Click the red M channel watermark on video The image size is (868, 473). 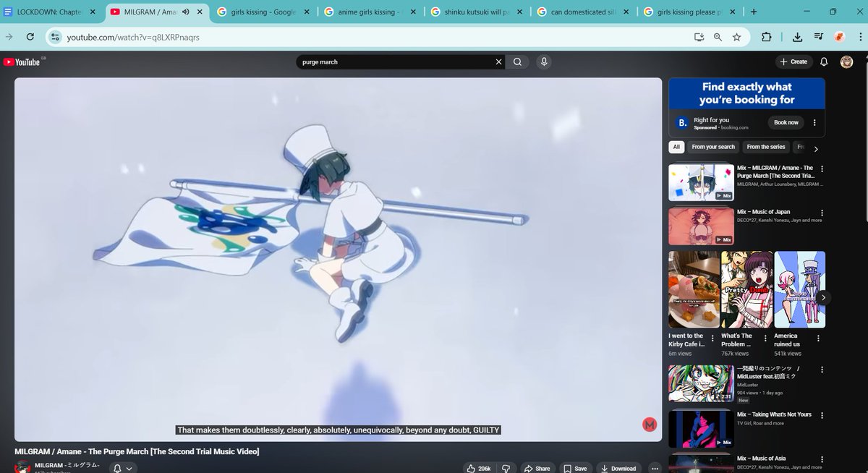pyautogui.click(x=649, y=425)
